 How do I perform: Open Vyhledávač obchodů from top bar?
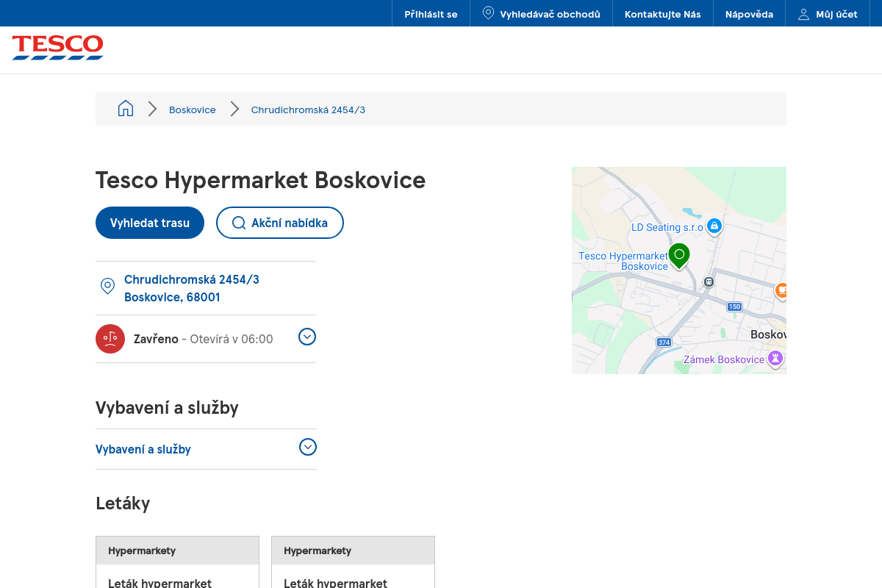(541, 14)
